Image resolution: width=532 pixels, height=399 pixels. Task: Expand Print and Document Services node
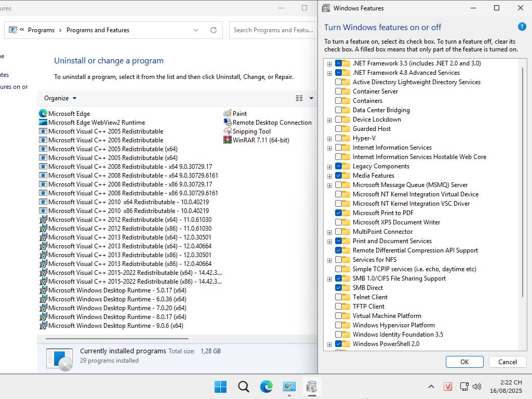329,241
